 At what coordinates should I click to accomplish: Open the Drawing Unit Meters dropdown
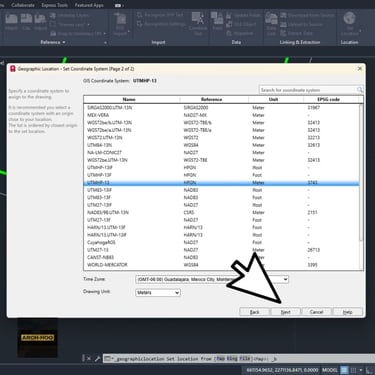point(158,293)
